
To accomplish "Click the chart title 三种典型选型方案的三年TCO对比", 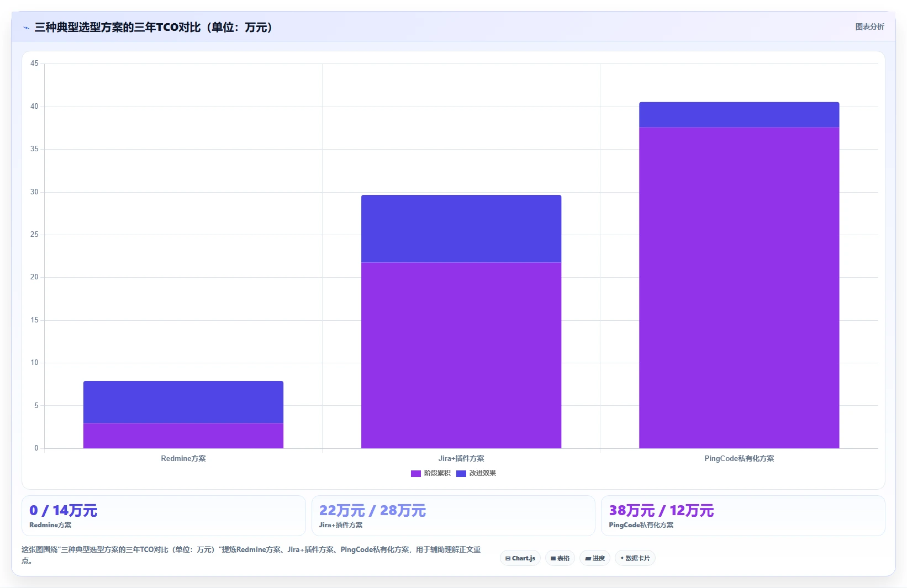I will point(154,28).
